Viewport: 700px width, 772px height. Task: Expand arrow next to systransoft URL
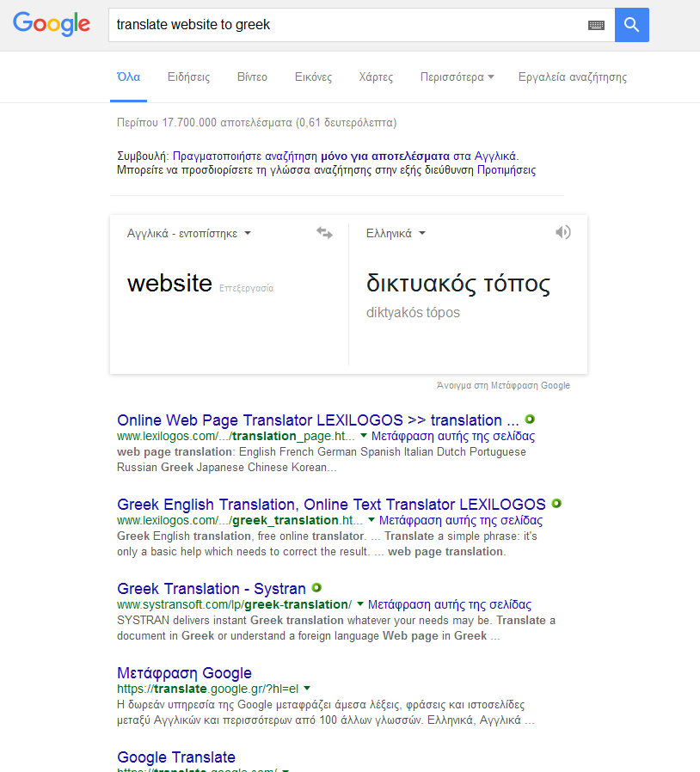pos(360,604)
